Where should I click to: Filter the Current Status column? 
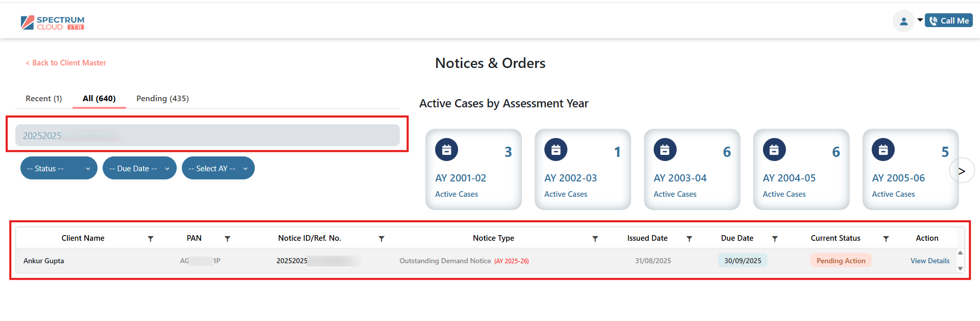886,239
